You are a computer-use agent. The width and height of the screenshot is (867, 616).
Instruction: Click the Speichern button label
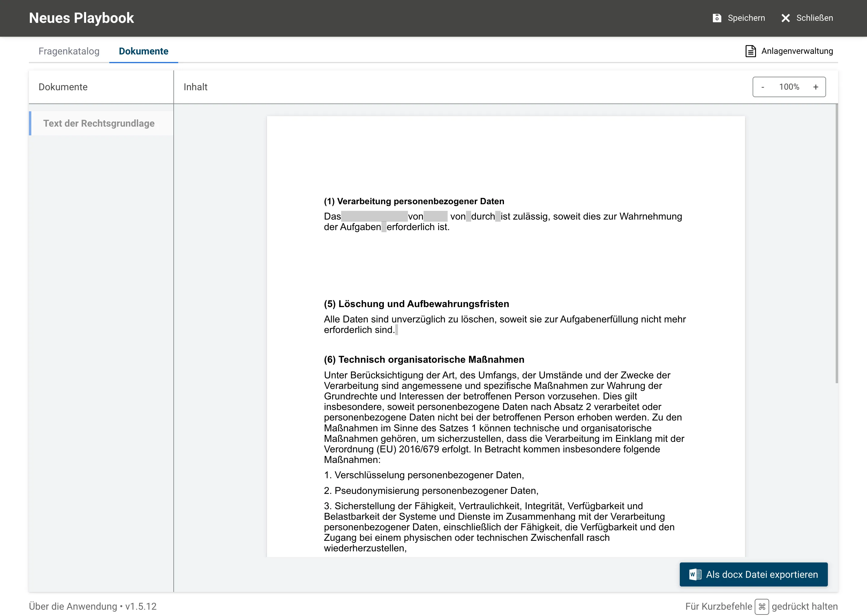pos(746,18)
